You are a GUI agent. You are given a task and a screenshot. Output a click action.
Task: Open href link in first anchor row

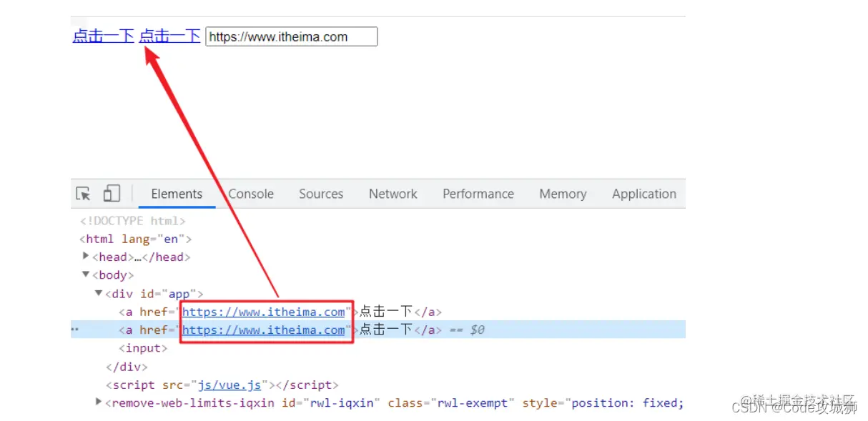[x=264, y=312]
